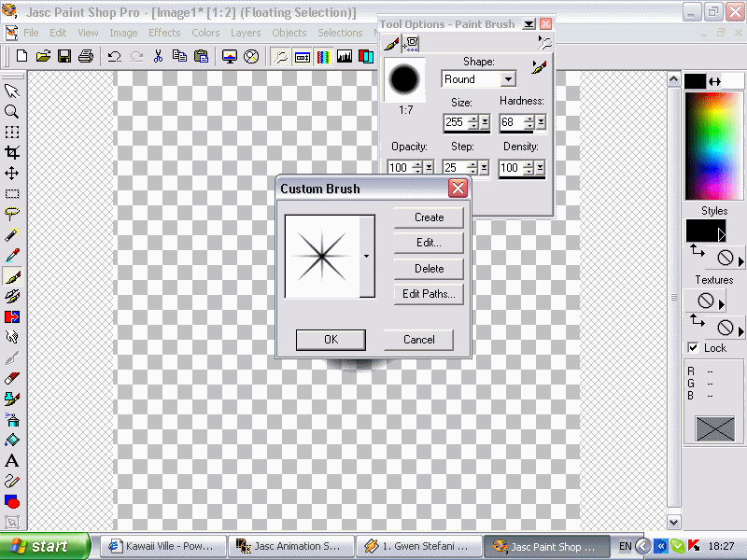
Task: Select the Paint Brush tool
Action: coord(11,276)
